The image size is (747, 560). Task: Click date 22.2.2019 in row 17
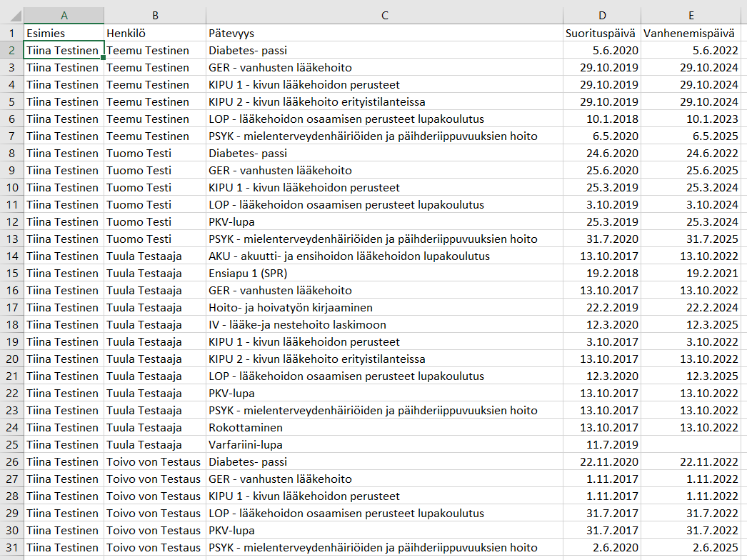[602, 307]
